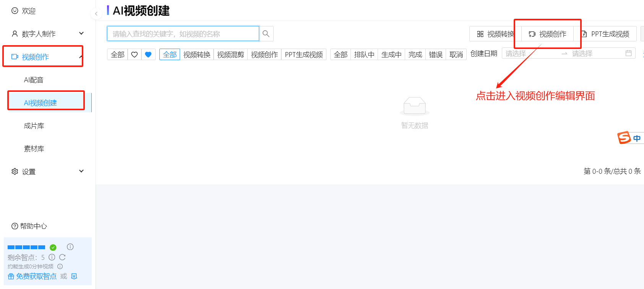The width and height of the screenshot is (644, 289).
Task: Click the blue segmented points progress bar
Action: [x=26, y=247]
